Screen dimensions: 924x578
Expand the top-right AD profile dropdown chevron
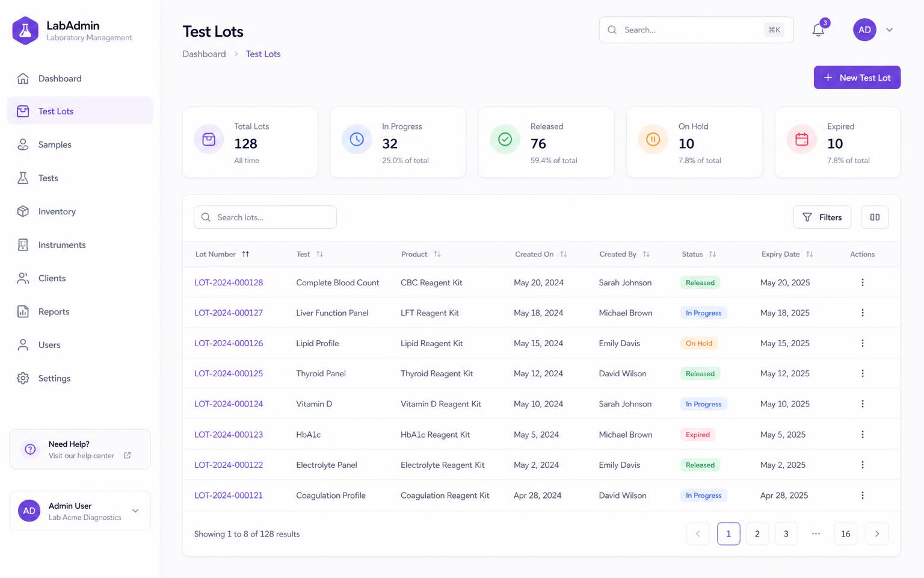(x=889, y=30)
